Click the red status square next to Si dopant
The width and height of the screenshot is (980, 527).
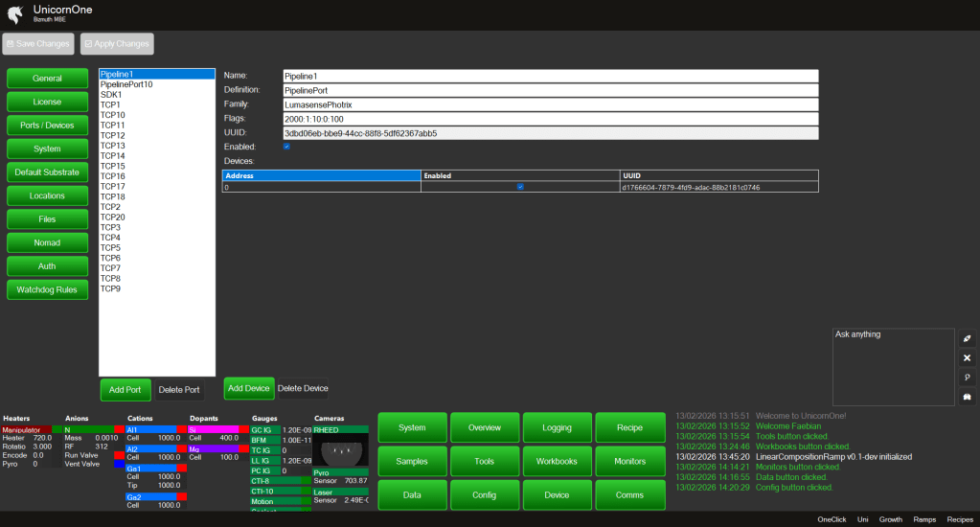pyautogui.click(x=244, y=428)
